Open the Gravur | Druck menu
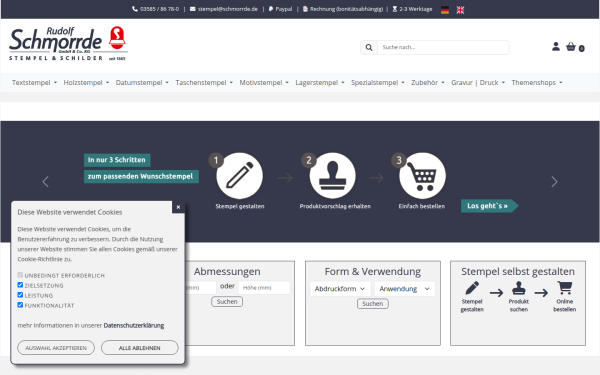The height and width of the screenshot is (375, 600). point(478,83)
